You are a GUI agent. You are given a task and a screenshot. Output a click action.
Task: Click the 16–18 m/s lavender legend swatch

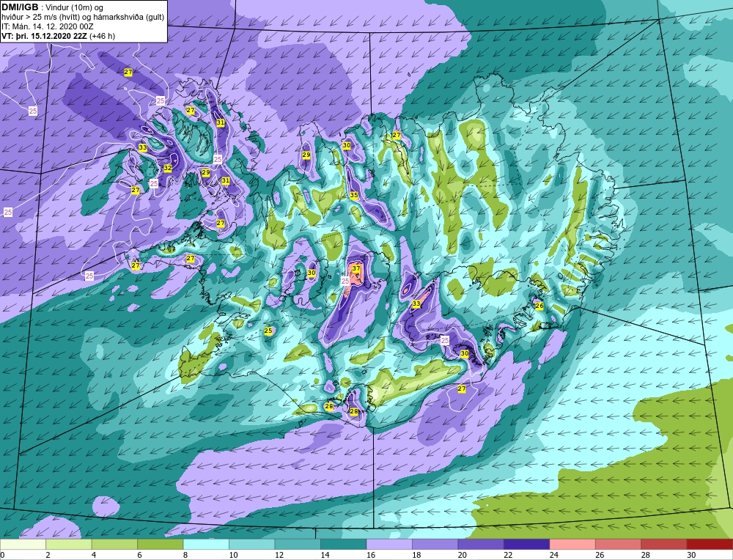tap(389, 545)
